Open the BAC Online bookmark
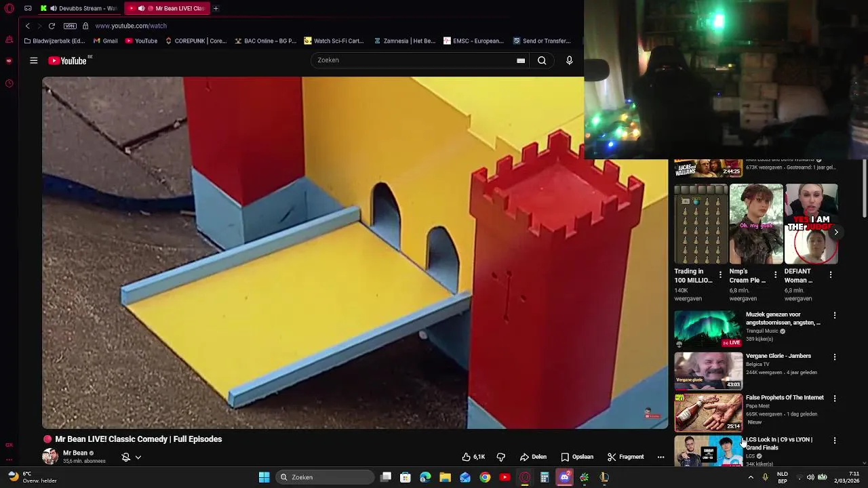Viewport: 868px width, 488px height. [x=265, y=41]
